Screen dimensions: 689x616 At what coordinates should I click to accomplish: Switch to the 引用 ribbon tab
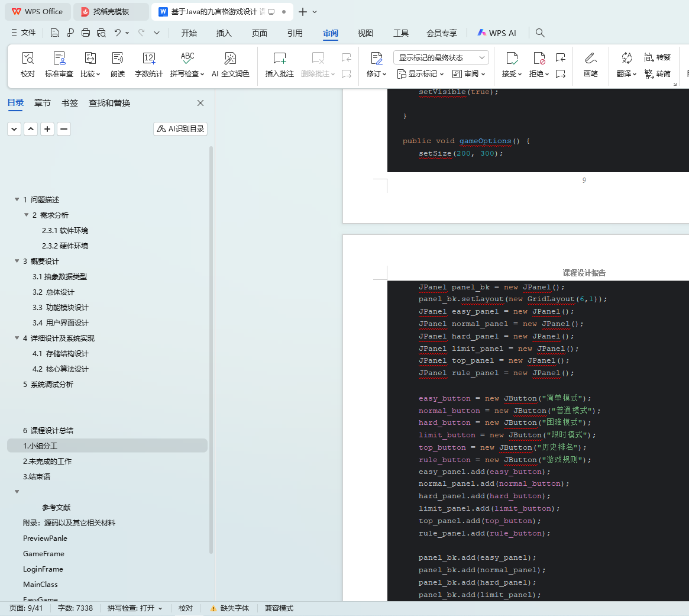pos(295,33)
